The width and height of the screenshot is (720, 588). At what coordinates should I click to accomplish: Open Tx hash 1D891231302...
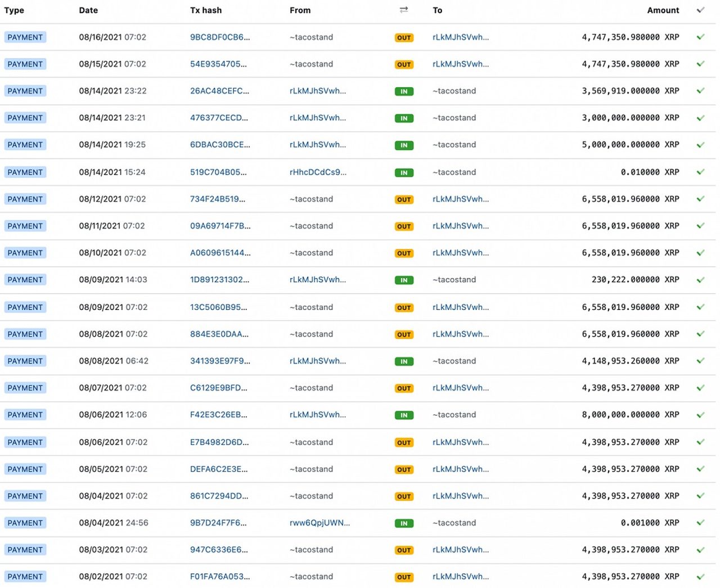[219, 280]
